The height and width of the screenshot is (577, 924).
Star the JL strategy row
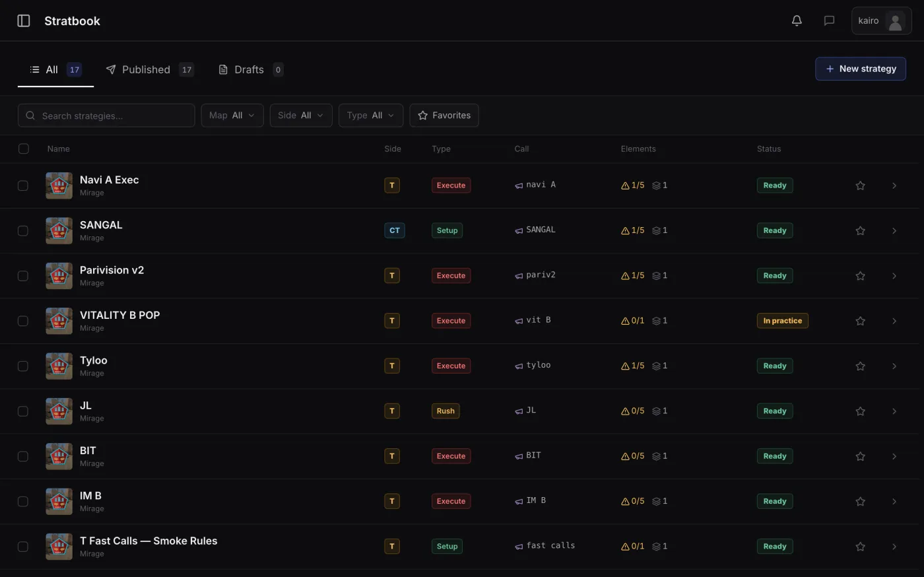pos(860,411)
